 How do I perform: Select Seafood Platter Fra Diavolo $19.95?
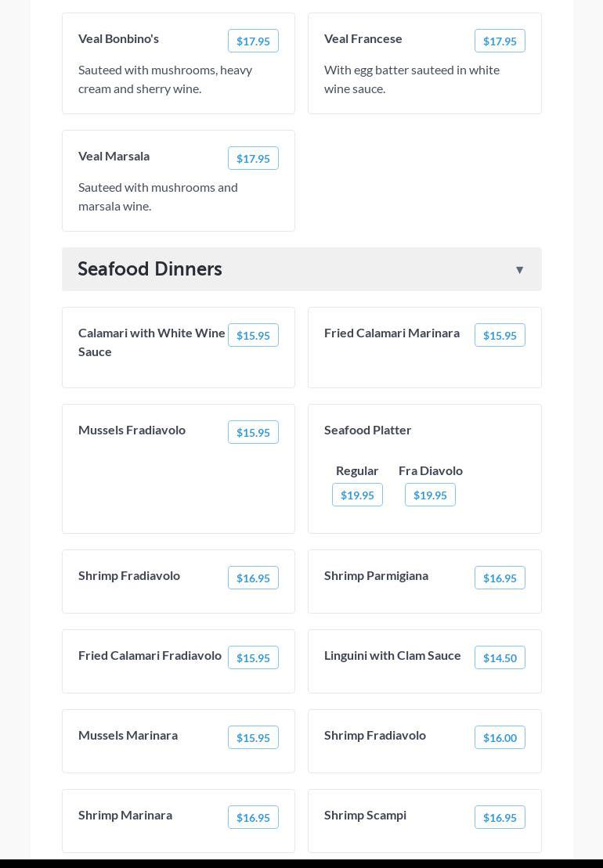pos(430,495)
